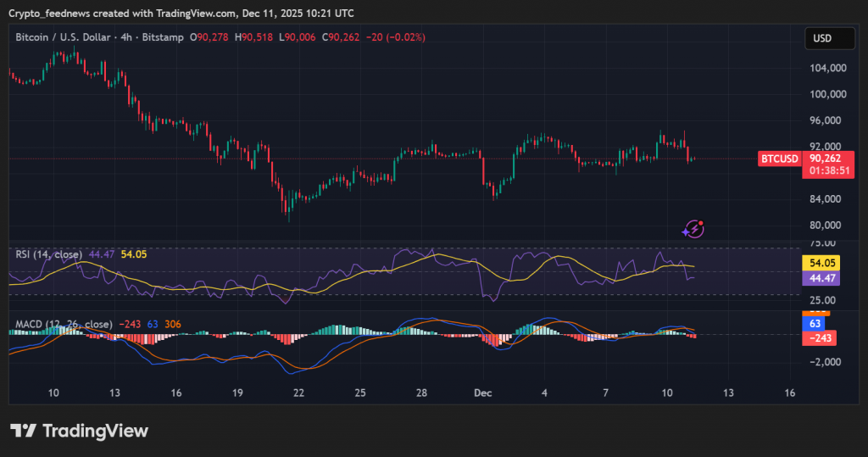This screenshot has width=868, height=457.
Task: Click the Dec month label on time axis
Action: (482, 393)
